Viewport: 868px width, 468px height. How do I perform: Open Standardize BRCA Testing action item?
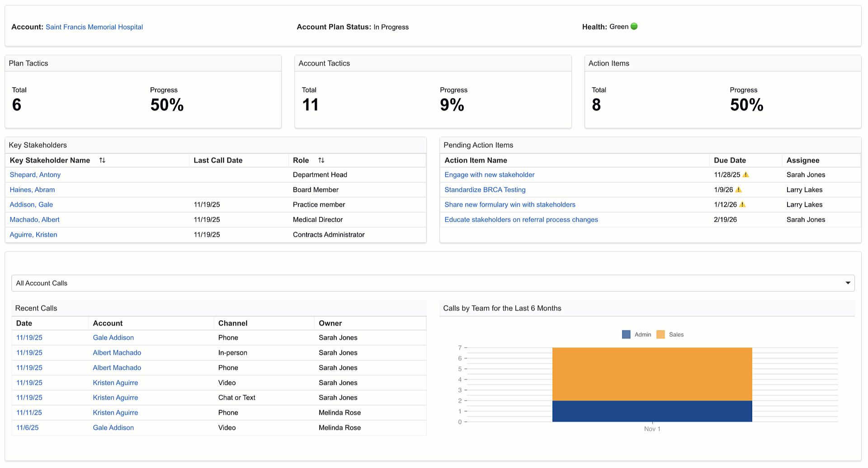pyautogui.click(x=485, y=190)
